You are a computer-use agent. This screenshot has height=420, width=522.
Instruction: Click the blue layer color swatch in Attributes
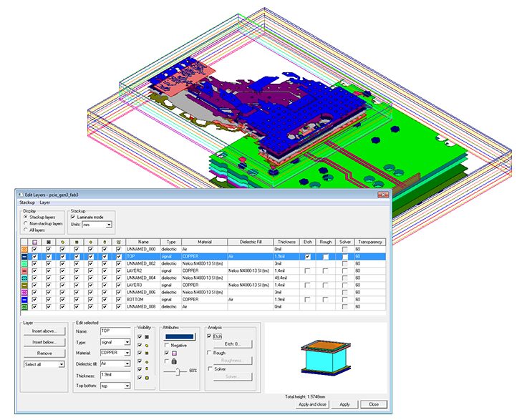pyautogui.click(x=180, y=335)
